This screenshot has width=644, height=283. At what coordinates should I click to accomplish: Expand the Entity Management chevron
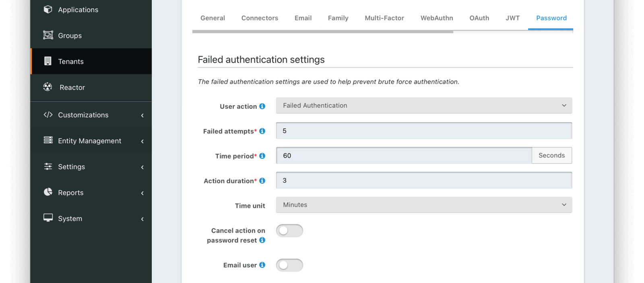click(142, 141)
